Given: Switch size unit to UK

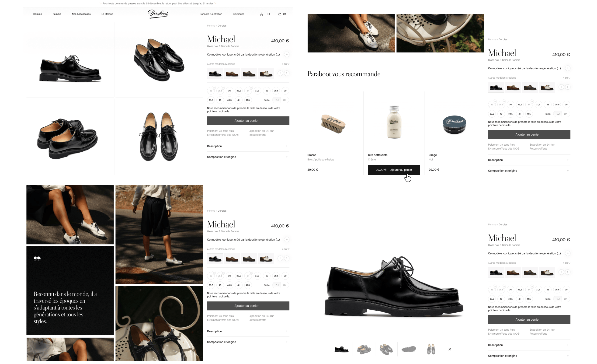Looking at the screenshot, I should pos(285,100).
